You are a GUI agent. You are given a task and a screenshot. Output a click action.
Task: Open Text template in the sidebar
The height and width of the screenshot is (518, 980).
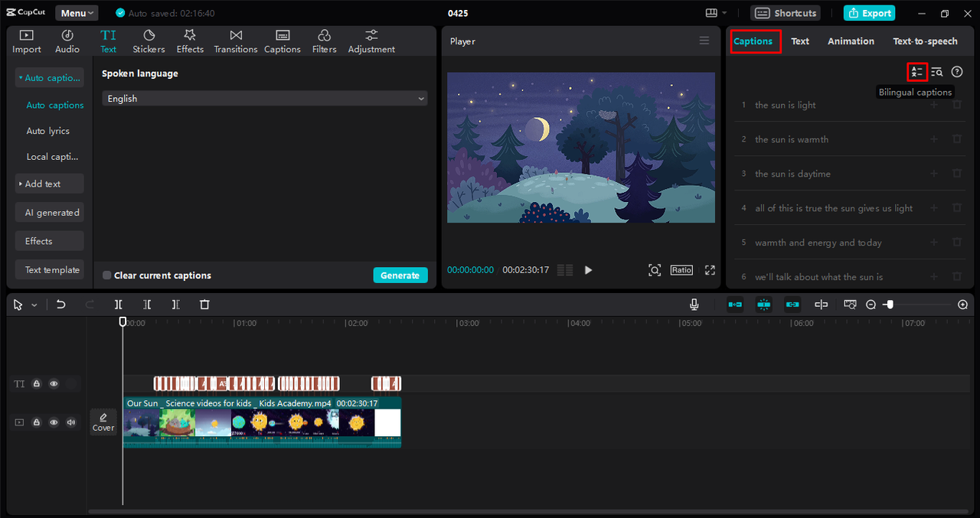pyautogui.click(x=49, y=270)
